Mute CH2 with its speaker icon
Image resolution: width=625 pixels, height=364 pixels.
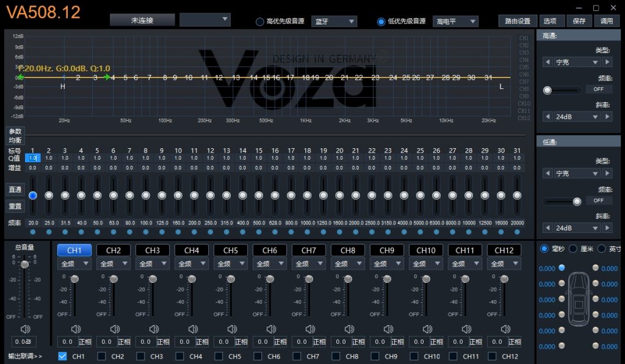tap(115, 329)
